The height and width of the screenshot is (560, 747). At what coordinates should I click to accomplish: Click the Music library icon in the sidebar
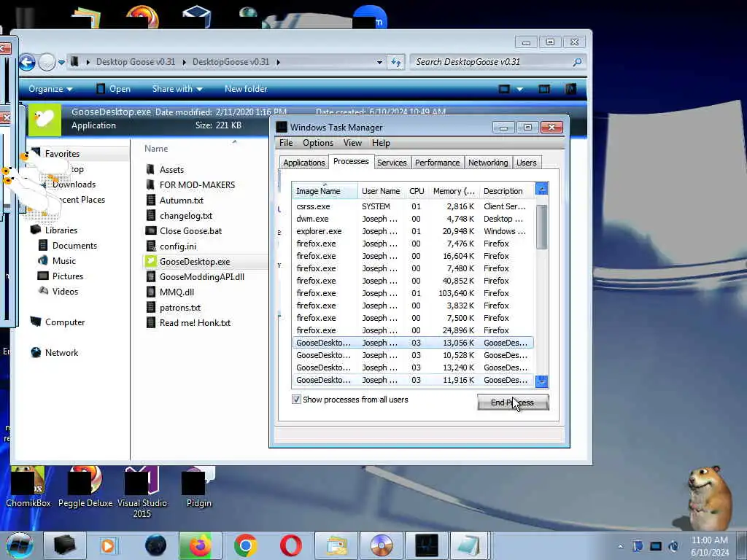43,260
